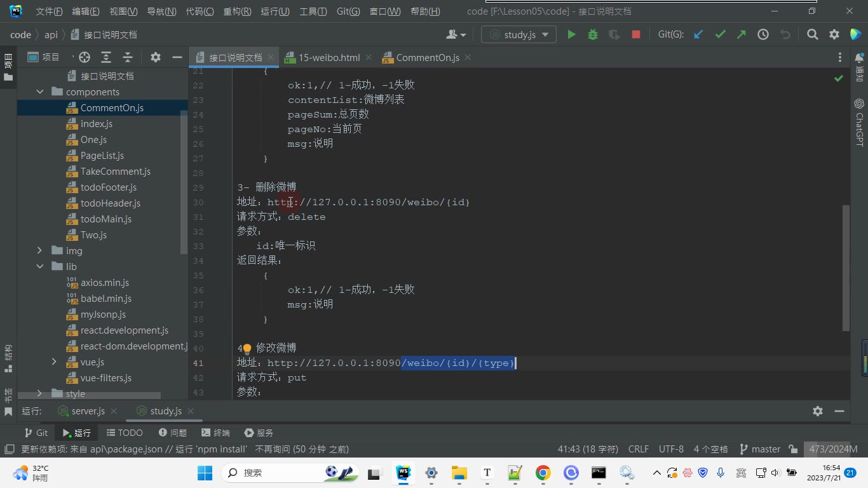The height and width of the screenshot is (488, 868).
Task: Open TakeComment.js in project tree
Action: (115, 172)
